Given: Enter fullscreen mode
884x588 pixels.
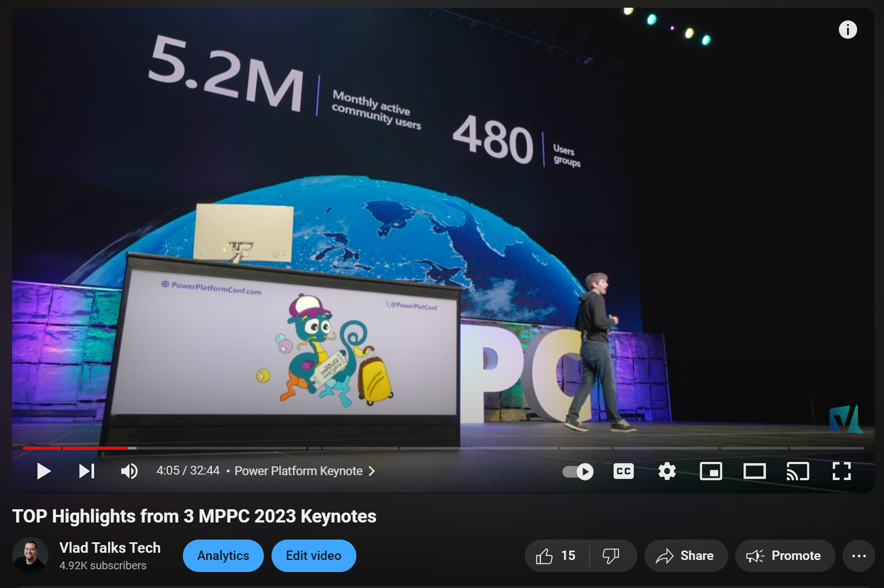Looking at the screenshot, I should coord(842,471).
